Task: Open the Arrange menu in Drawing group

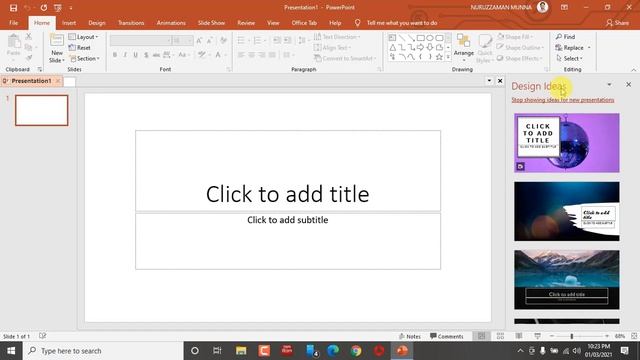Action: 464,48
